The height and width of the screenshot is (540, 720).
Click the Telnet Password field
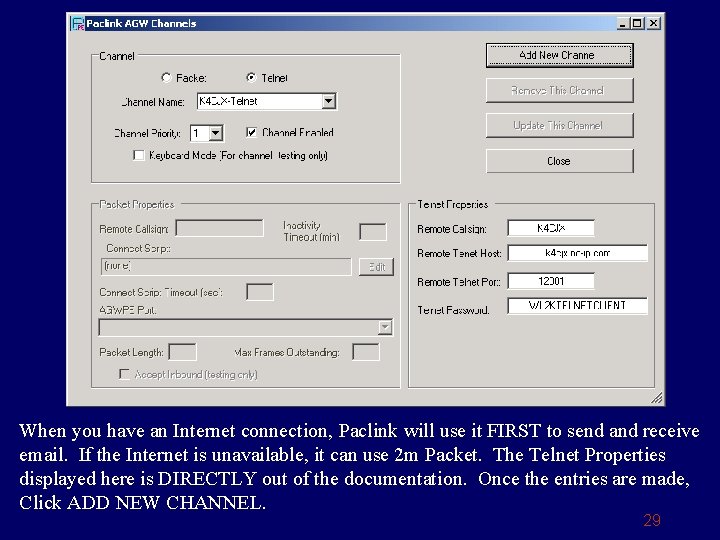click(578, 306)
